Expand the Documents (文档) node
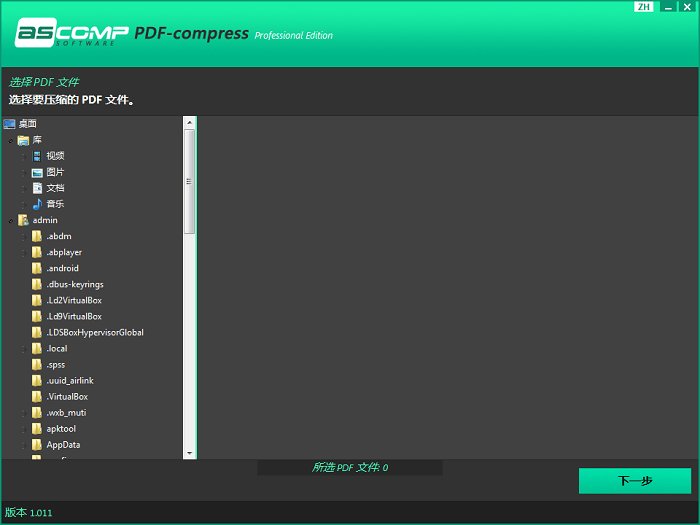This screenshot has width=700, height=525. [24, 189]
